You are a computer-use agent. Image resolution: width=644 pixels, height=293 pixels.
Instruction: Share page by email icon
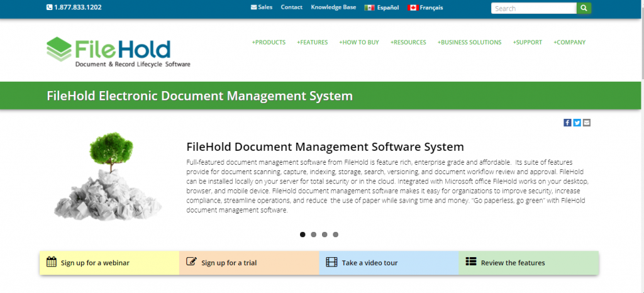pyautogui.click(x=587, y=123)
